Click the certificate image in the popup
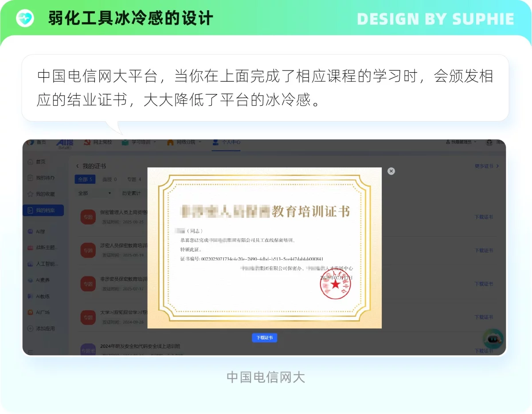The image size is (532, 414). pyautogui.click(x=265, y=248)
